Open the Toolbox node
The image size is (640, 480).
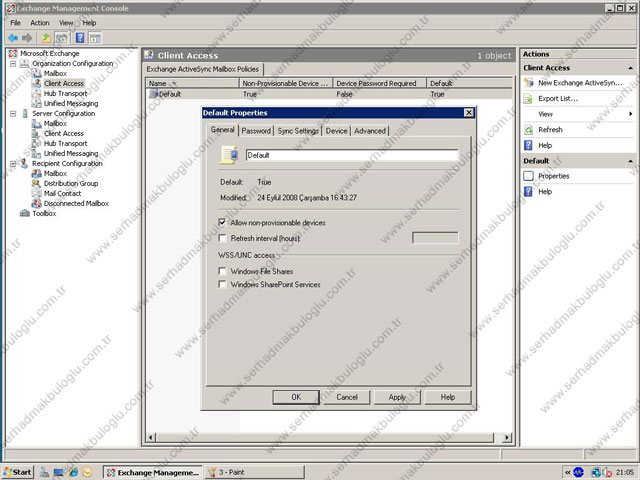[44, 213]
